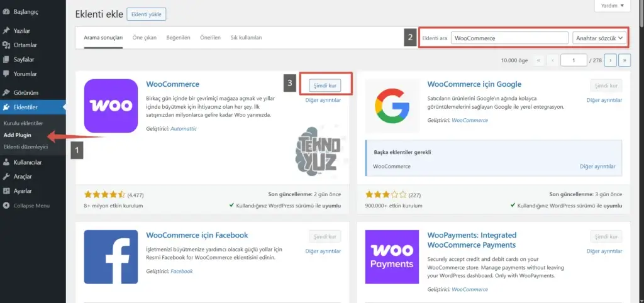This screenshot has width=644, height=303.
Task: Open the Görünüm menu item
Action: (x=33, y=93)
